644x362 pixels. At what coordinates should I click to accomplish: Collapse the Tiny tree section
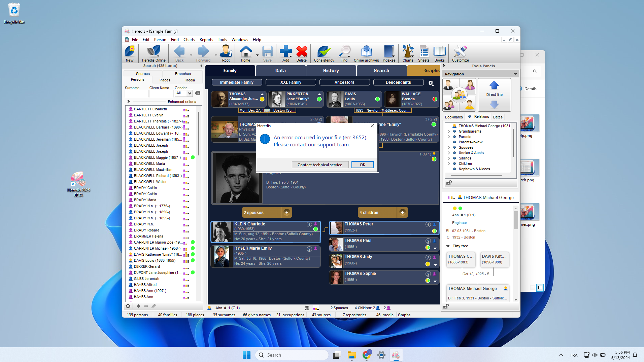click(448, 246)
